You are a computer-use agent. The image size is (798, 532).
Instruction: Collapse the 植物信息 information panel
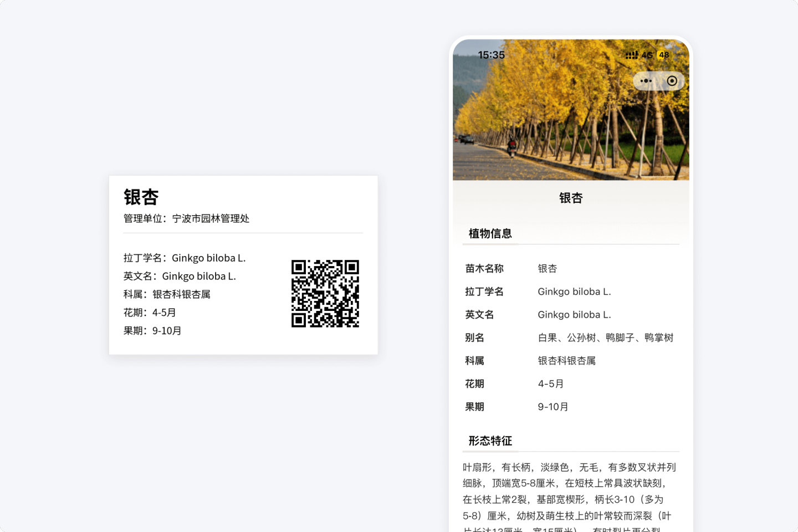[x=490, y=233]
